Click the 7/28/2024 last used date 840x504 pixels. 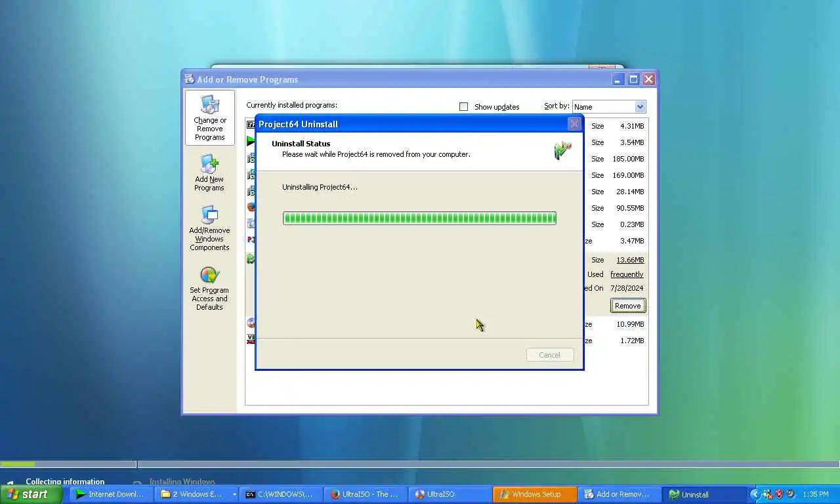pyautogui.click(x=627, y=288)
